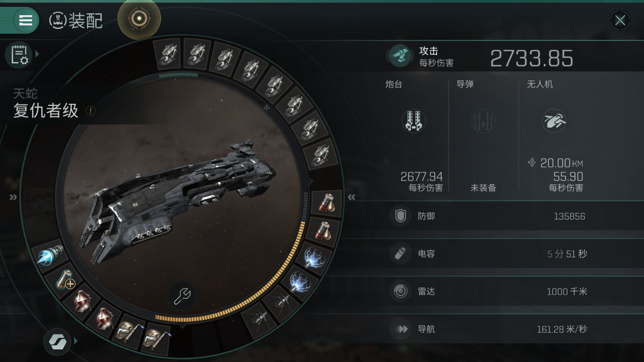Collapse the stats panel with the double chevron

pos(351,197)
